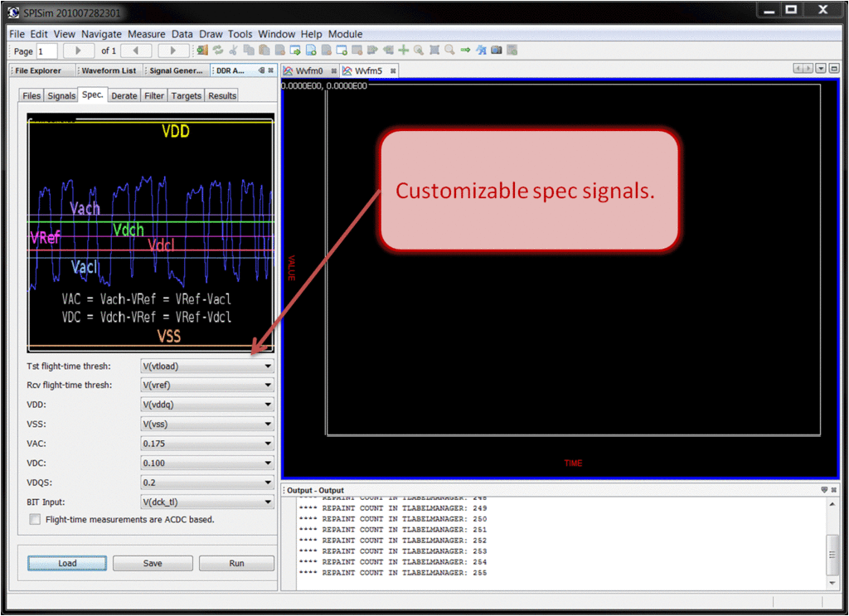Screen dimensions: 849x616
Task: Open the Tst flight-time thresh dropdown
Action: pyautogui.click(x=207, y=366)
